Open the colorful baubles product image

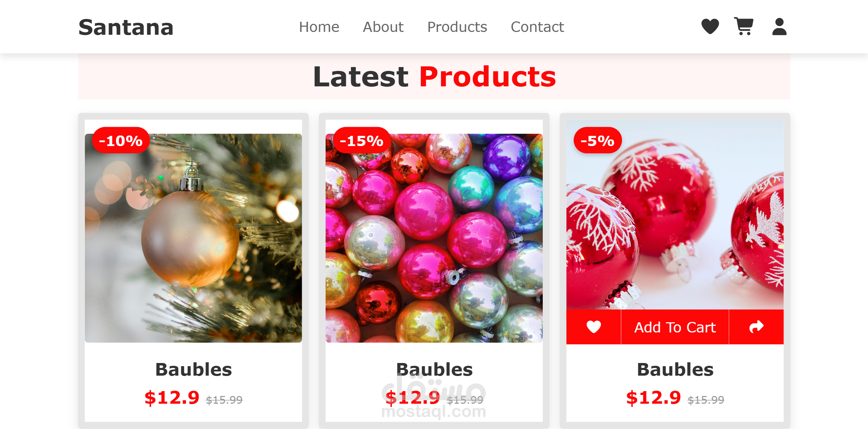pyautogui.click(x=434, y=238)
